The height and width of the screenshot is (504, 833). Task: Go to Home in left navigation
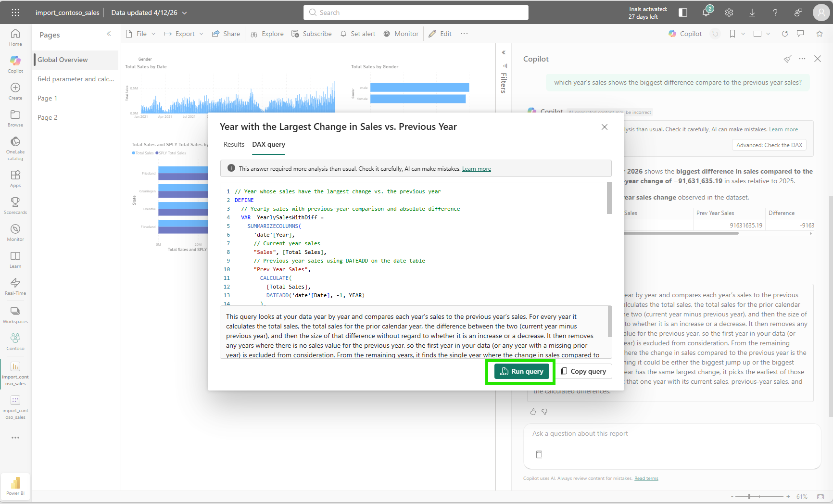coord(15,37)
